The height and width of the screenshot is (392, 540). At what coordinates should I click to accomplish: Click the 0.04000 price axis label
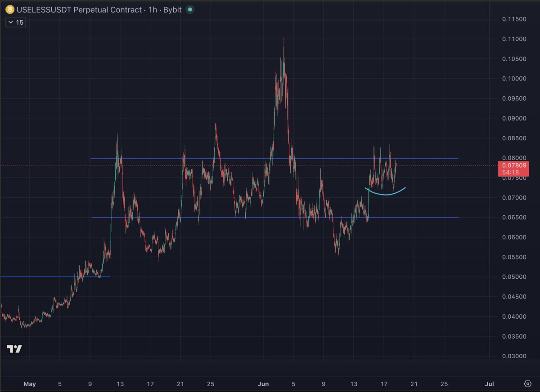[514, 316]
